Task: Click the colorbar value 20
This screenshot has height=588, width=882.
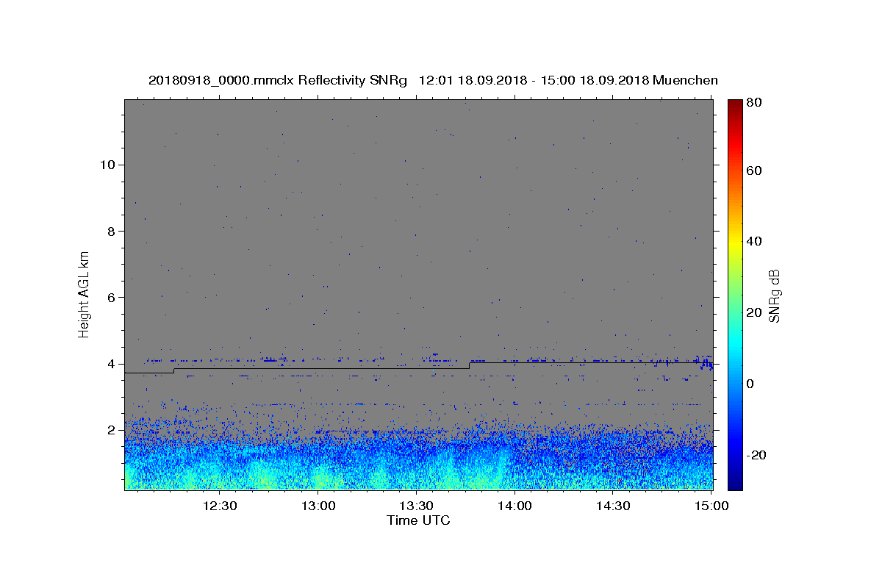Action: (755, 312)
